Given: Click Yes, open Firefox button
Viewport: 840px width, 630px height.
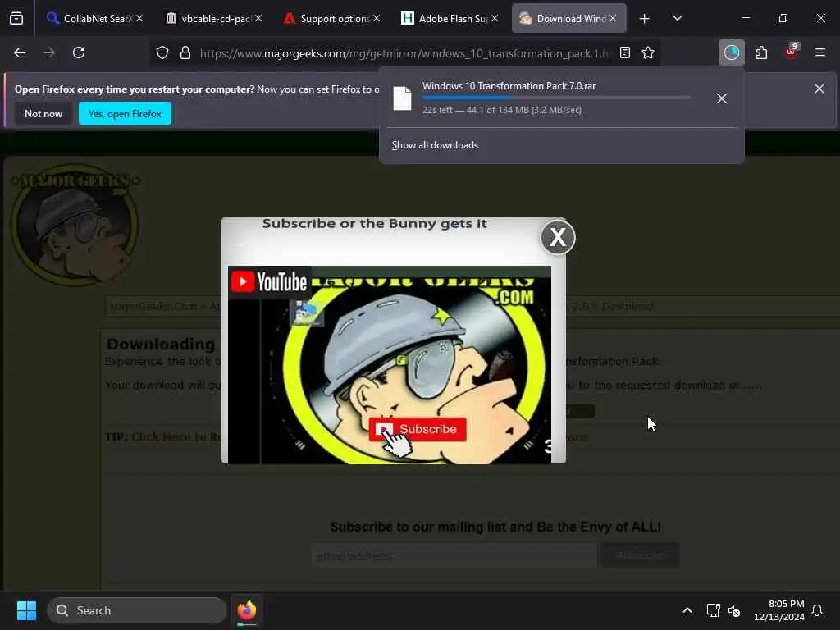Looking at the screenshot, I should click(125, 113).
